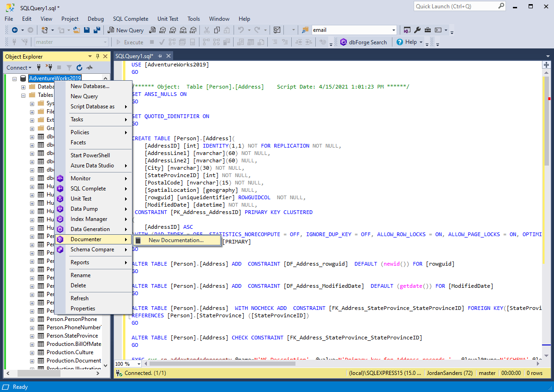The image size is (554, 392).
Task: Open the Connect dropdown in Object Explorer
Action: tap(19, 67)
